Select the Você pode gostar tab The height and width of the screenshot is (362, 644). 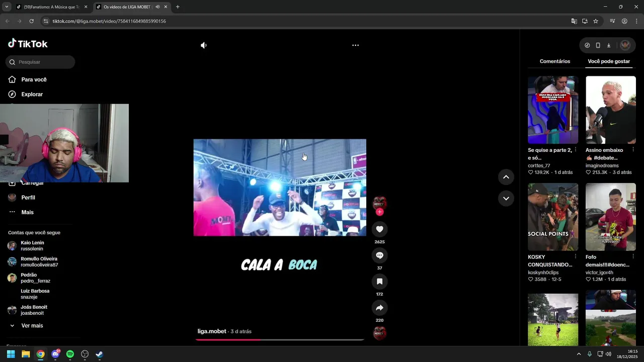tap(609, 61)
